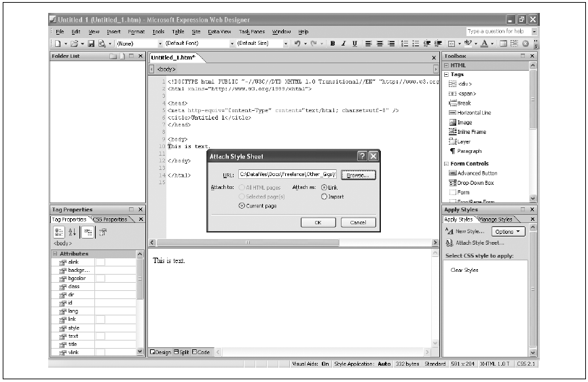
Task: Click the Highlight color icon
Action: (x=468, y=44)
